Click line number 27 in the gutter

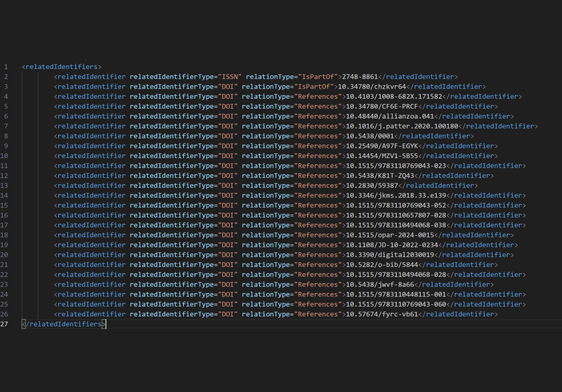tap(4, 325)
